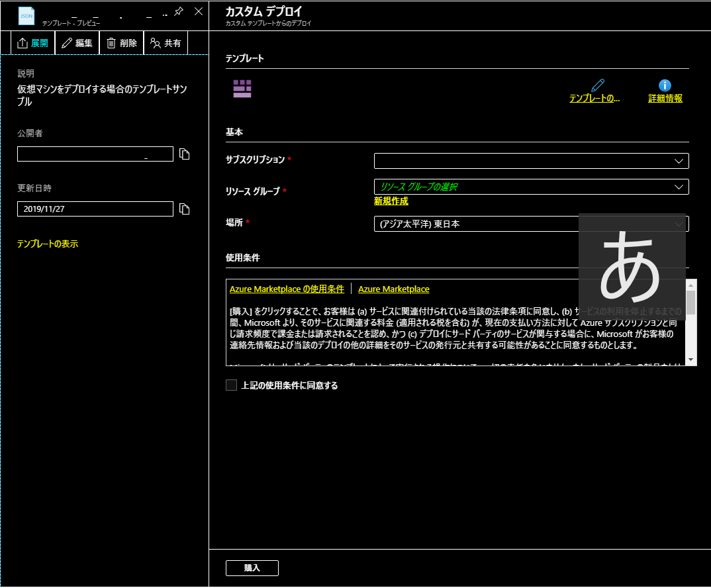Open the テンプレートの表示 link

coord(48,244)
